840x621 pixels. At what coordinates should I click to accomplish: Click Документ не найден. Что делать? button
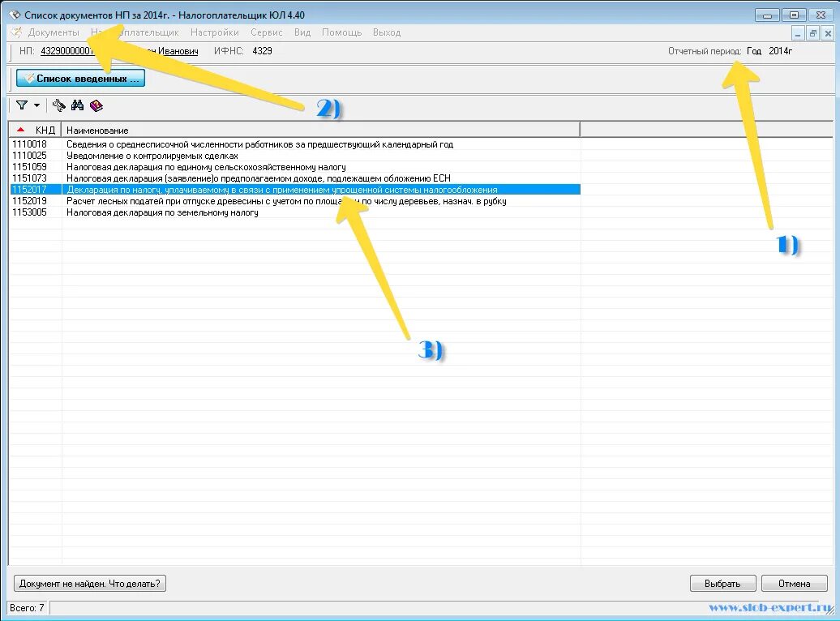[x=89, y=583]
